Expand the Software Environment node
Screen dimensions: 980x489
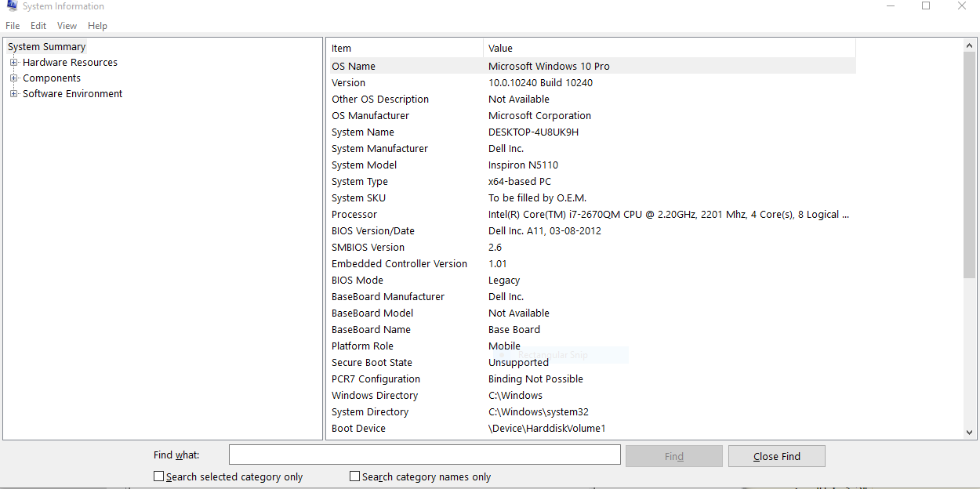[14, 94]
